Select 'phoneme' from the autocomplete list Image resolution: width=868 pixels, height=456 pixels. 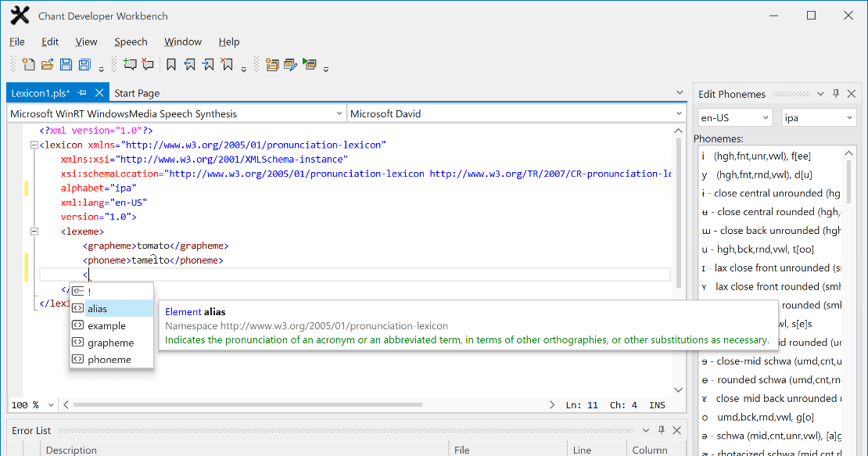tap(111, 360)
